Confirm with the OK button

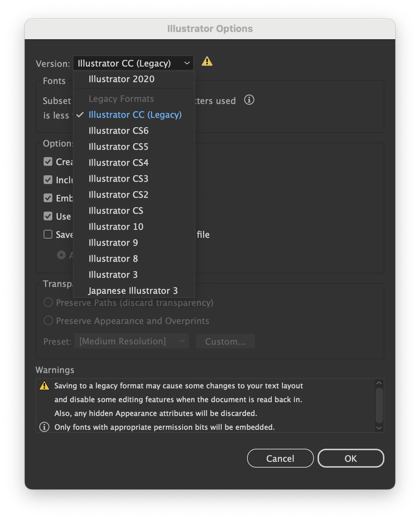[351, 458]
